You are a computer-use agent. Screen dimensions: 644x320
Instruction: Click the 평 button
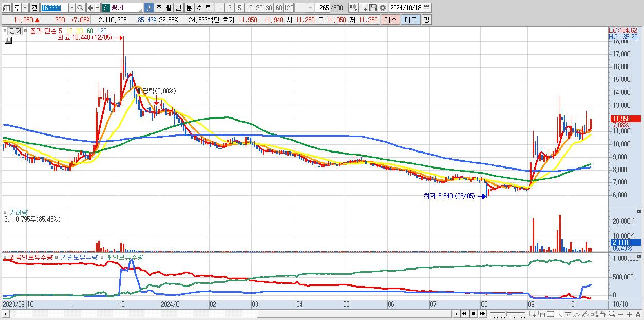(x=426, y=20)
